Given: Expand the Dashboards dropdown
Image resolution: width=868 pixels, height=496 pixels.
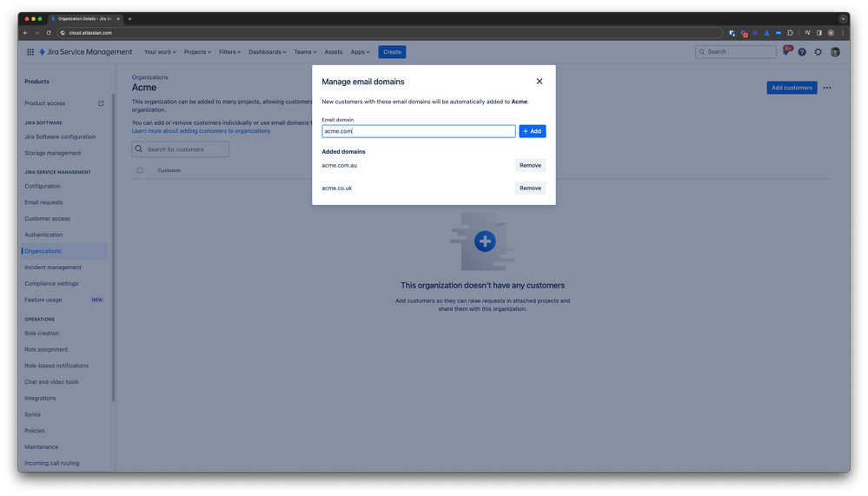Looking at the screenshot, I should point(268,52).
